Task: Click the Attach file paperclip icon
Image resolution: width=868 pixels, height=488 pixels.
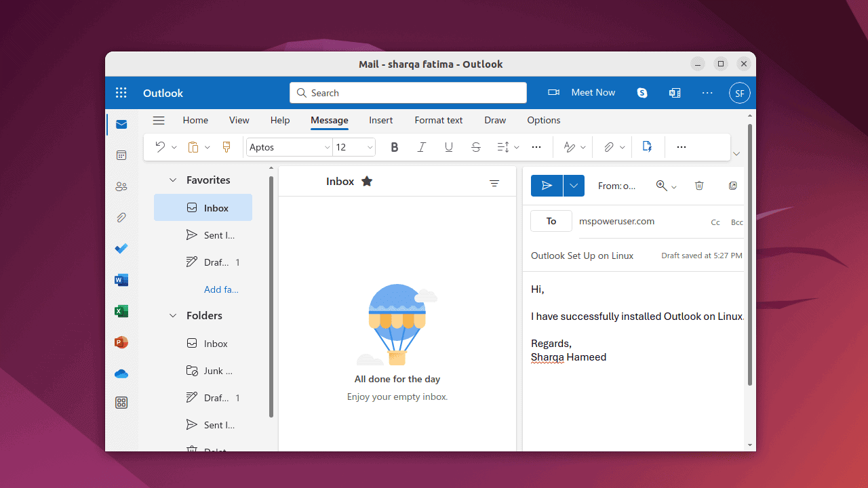Action: [x=609, y=147]
